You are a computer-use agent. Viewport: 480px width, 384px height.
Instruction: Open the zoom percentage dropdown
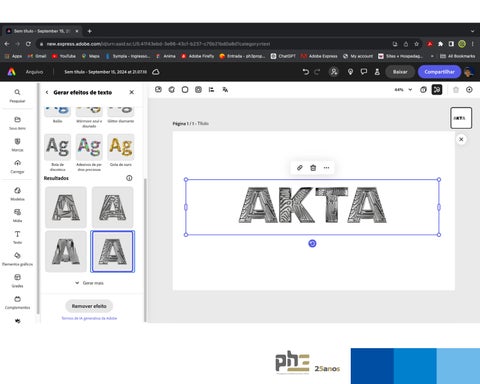[x=403, y=89]
